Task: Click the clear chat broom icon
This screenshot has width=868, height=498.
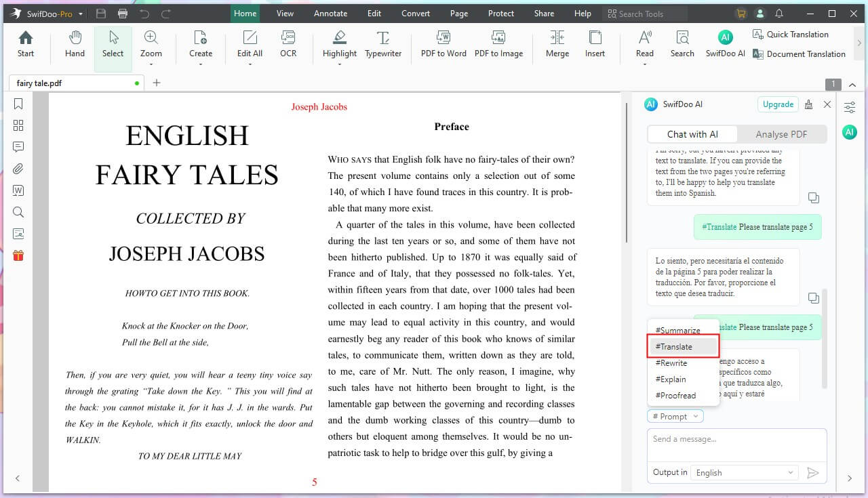Action: 808,104
